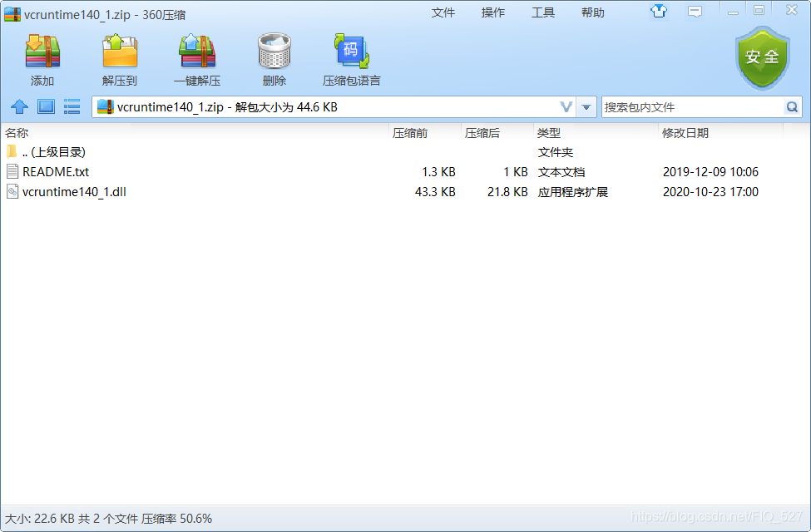Viewport: 811px width, 532px height.
Task: Click the 解压到 (Extract to) icon
Action: [120, 51]
